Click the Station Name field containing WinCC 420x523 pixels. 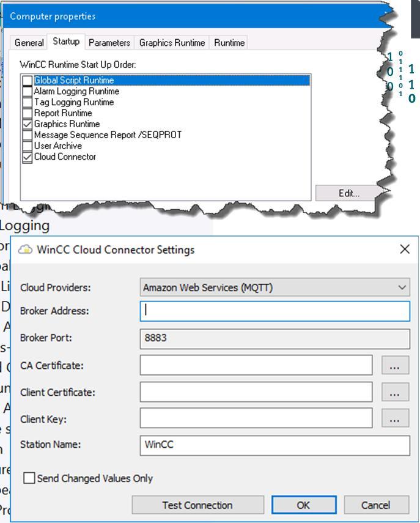275,445
